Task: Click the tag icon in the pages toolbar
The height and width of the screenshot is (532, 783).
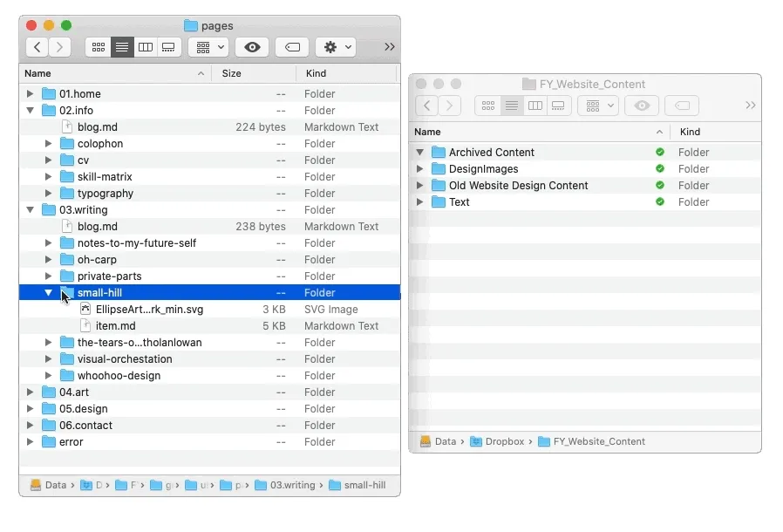Action: 292,47
